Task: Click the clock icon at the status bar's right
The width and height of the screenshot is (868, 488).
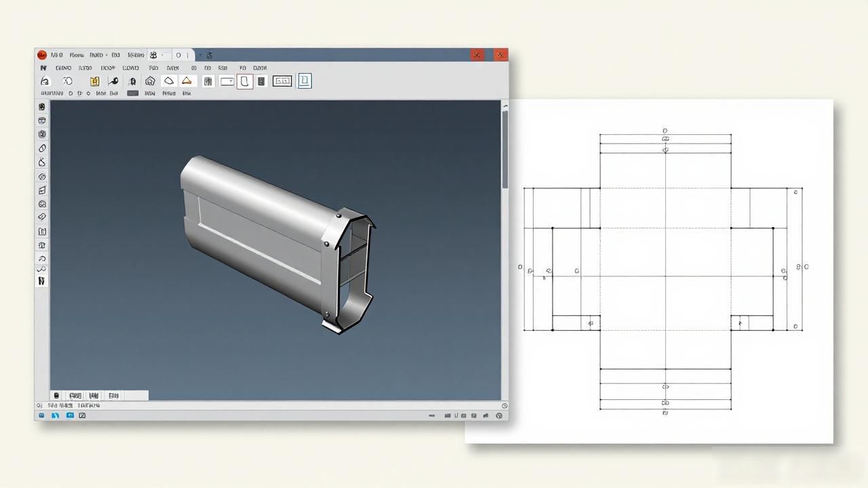Action: click(x=505, y=405)
